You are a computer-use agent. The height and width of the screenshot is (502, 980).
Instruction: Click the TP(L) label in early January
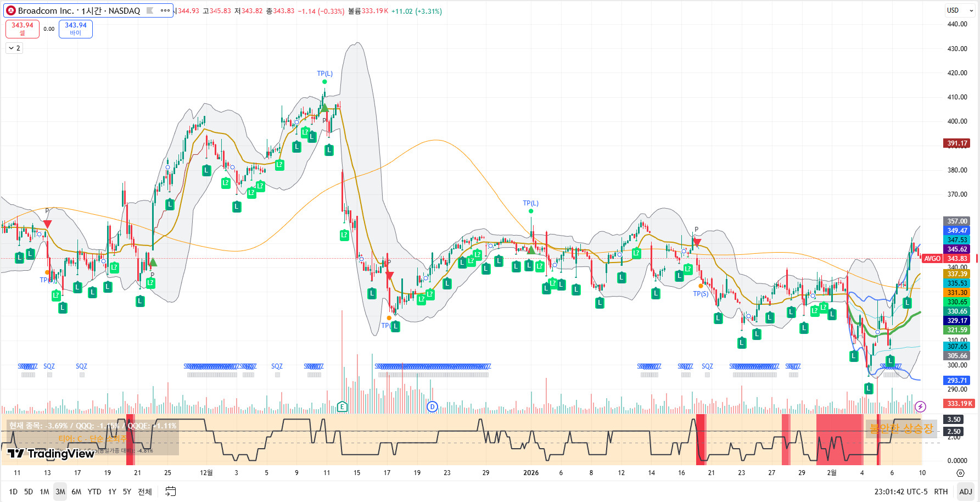click(x=530, y=203)
